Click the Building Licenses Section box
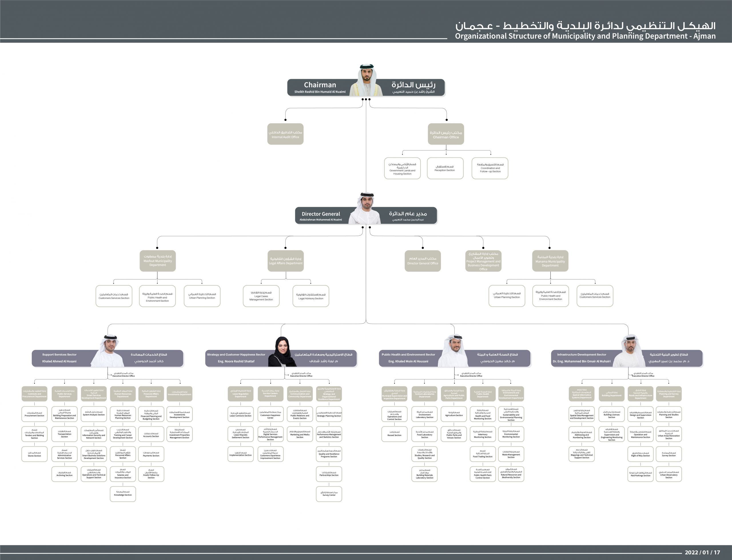Screen dimensions: 732x560 coord(612,414)
